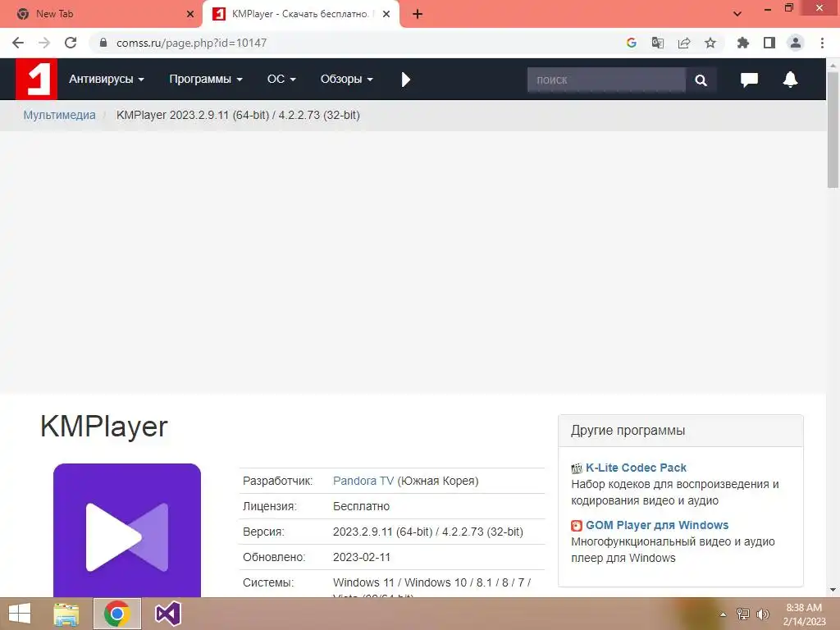The image size is (840, 630).
Task: Bookmark this page with star icon
Action: (710, 43)
